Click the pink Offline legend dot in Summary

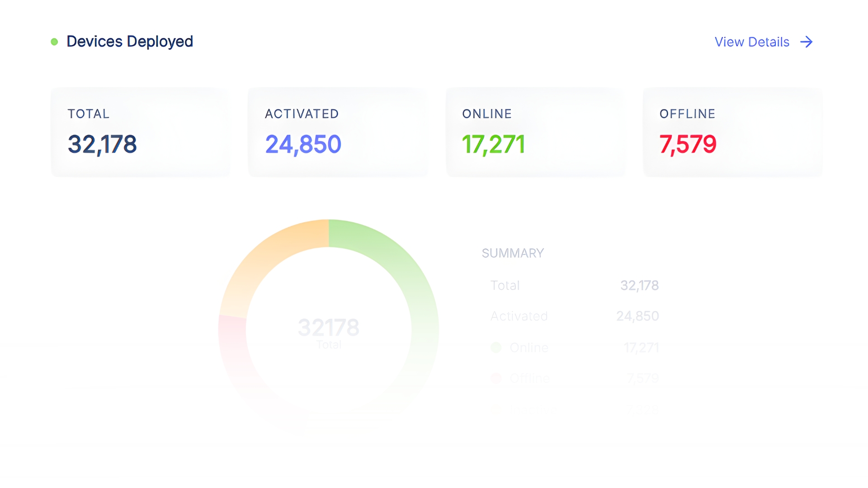pyautogui.click(x=496, y=378)
